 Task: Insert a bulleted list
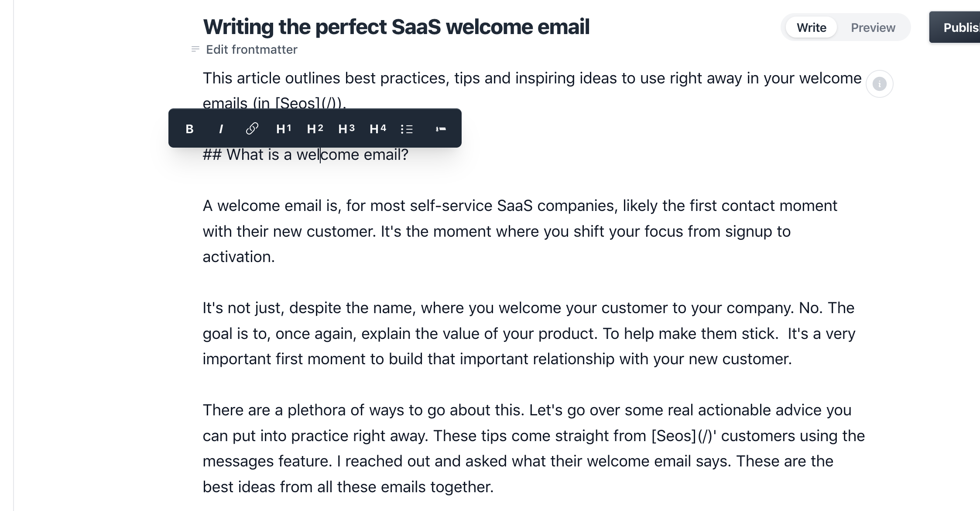407,129
